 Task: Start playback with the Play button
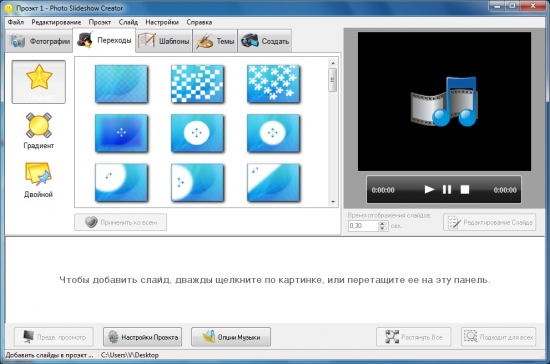[x=429, y=190]
